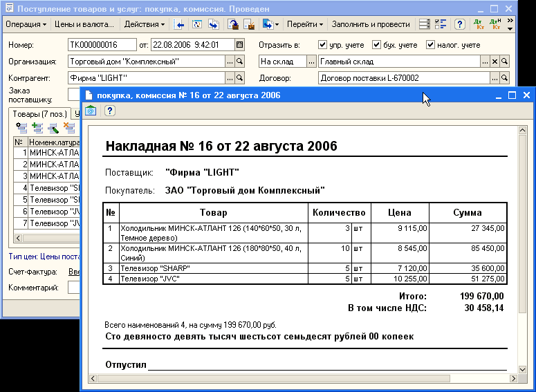Click the Контрагент field Фирма LIGHT
Viewport: 536px width, 392px height.
147,78
